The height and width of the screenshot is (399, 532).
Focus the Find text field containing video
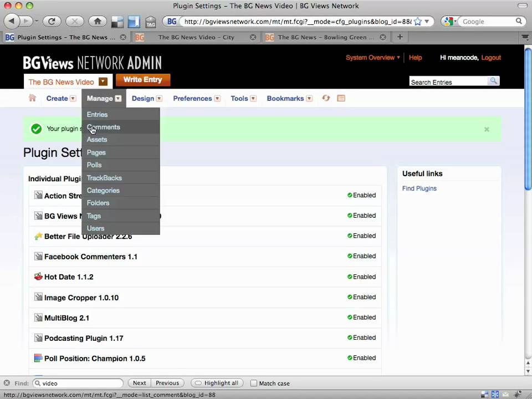pyautogui.click(x=78, y=383)
